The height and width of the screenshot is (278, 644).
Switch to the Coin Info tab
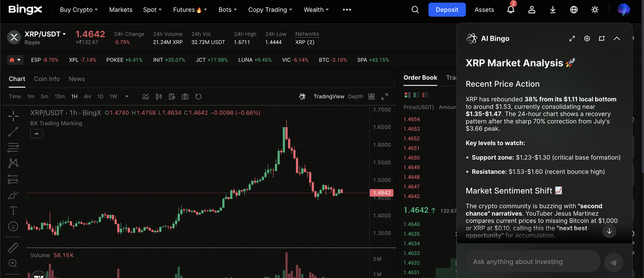click(47, 79)
